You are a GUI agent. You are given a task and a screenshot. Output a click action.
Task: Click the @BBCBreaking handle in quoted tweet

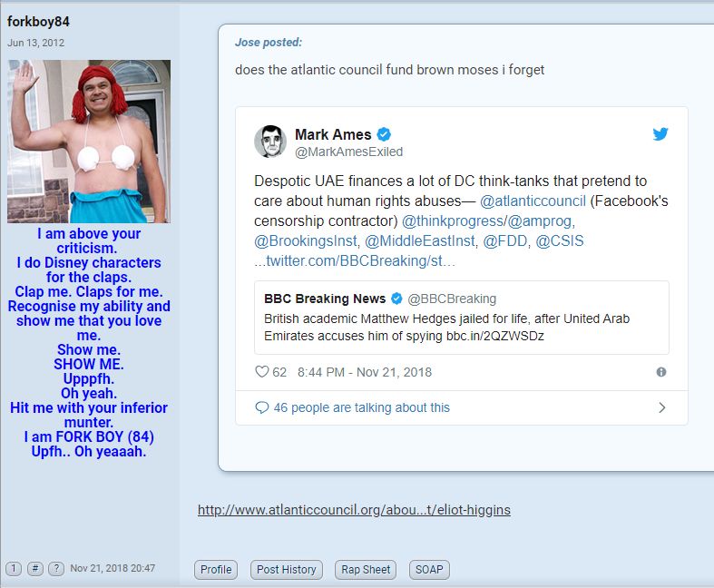pyautogui.click(x=452, y=299)
